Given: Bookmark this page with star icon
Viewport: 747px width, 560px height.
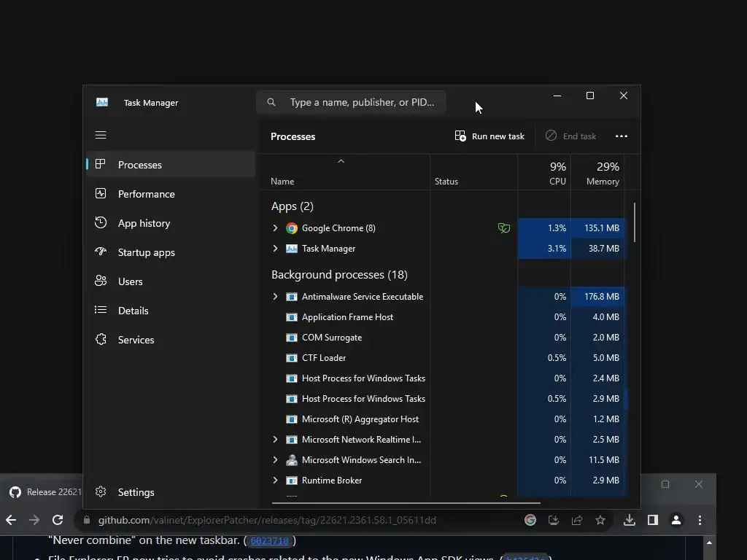Looking at the screenshot, I should click(x=600, y=520).
